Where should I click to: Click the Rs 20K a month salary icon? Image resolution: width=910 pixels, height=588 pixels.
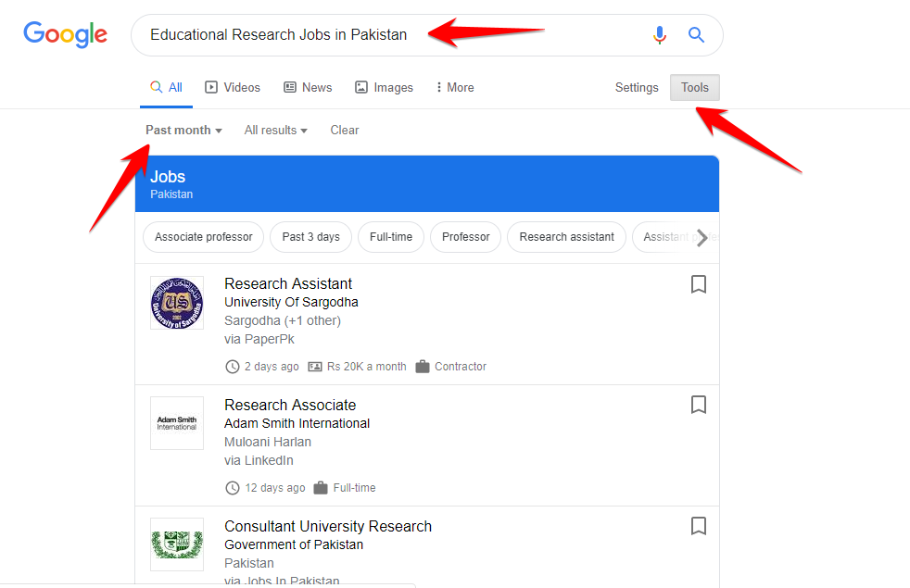pos(314,367)
